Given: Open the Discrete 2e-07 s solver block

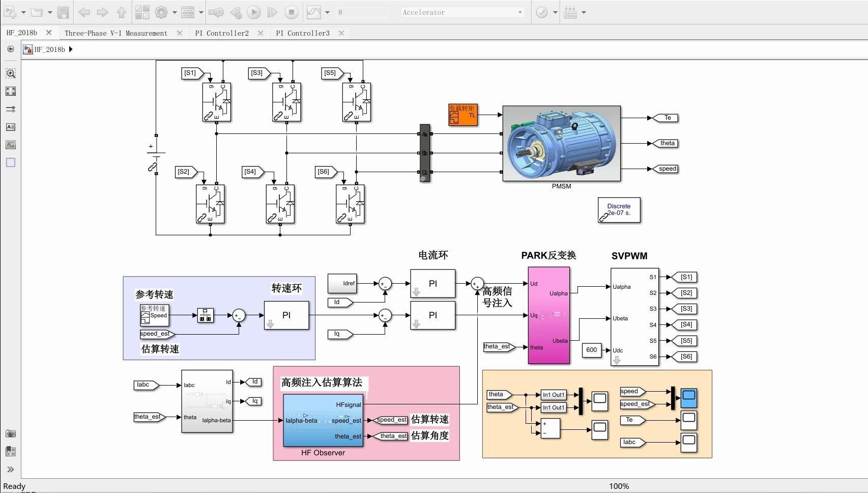Looking at the screenshot, I should coord(619,209).
